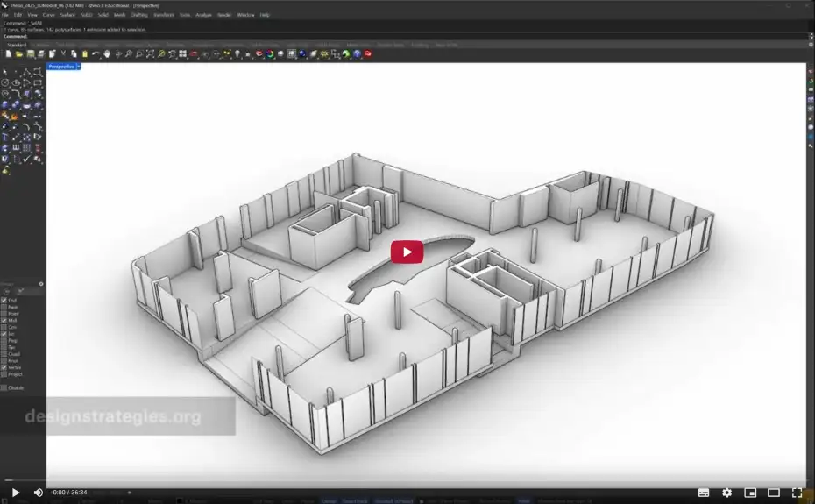Open the File menu in Rhino
Viewport: 815px width, 504px height.
coord(5,15)
